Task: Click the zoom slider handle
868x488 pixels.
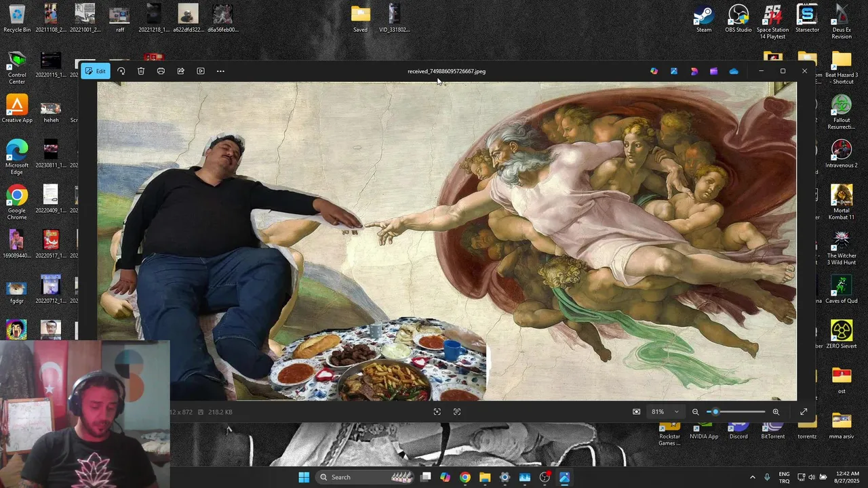Action: point(715,411)
